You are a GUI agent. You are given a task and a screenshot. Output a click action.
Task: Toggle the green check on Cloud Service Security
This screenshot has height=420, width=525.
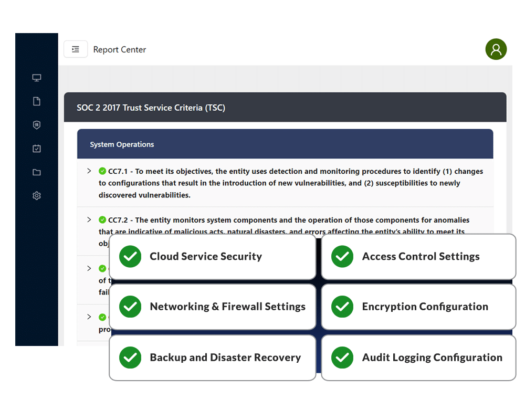click(x=130, y=257)
